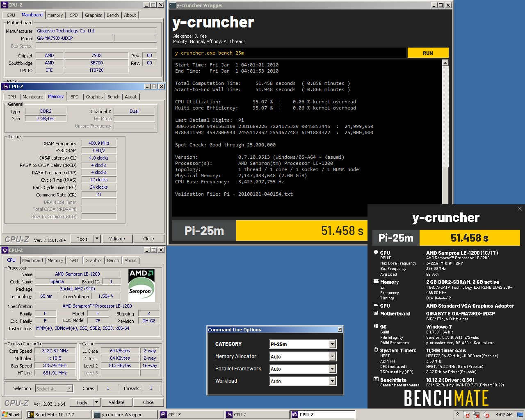Screen dimensions: 525x420
Task: Click Tools button in CPU-Z Memory window
Action: click(82, 239)
